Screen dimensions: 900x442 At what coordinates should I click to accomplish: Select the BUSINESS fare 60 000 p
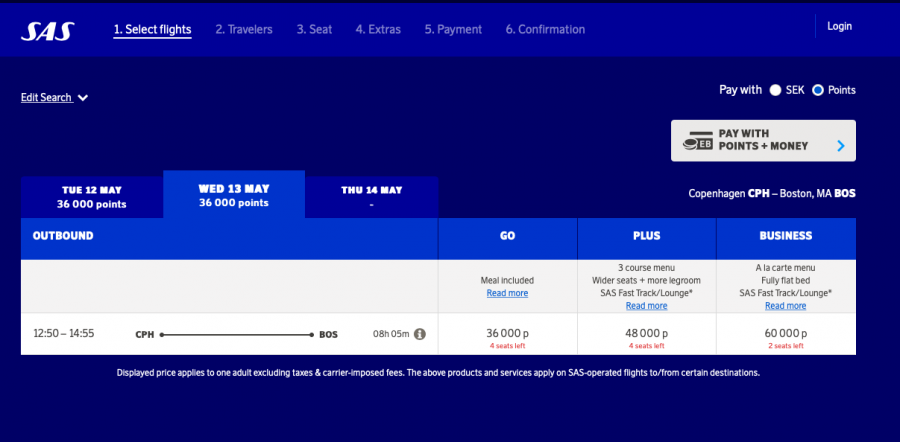pyautogui.click(x=785, y=334)
